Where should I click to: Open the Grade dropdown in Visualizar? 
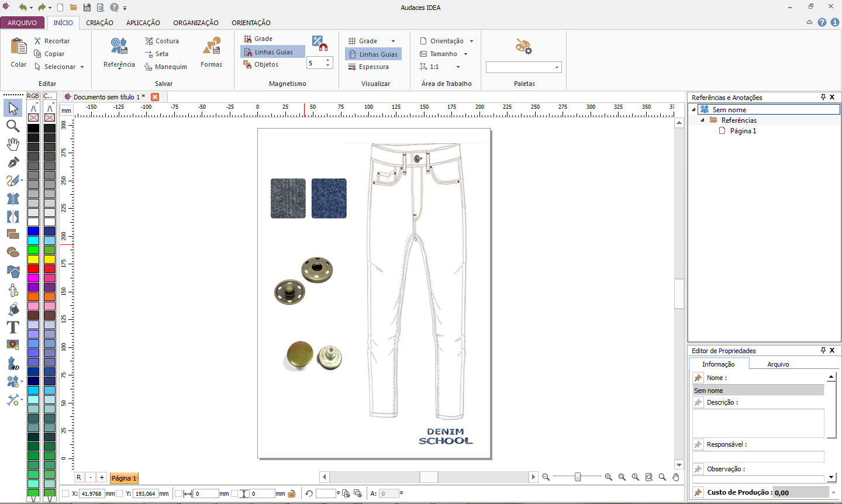[x=393, y=41]
